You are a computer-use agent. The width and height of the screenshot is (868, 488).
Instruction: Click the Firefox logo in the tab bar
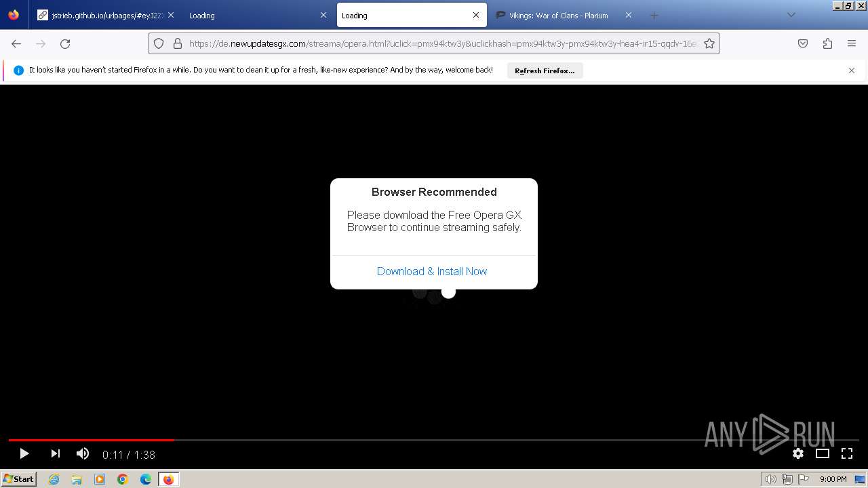click(x=14, y=15)
